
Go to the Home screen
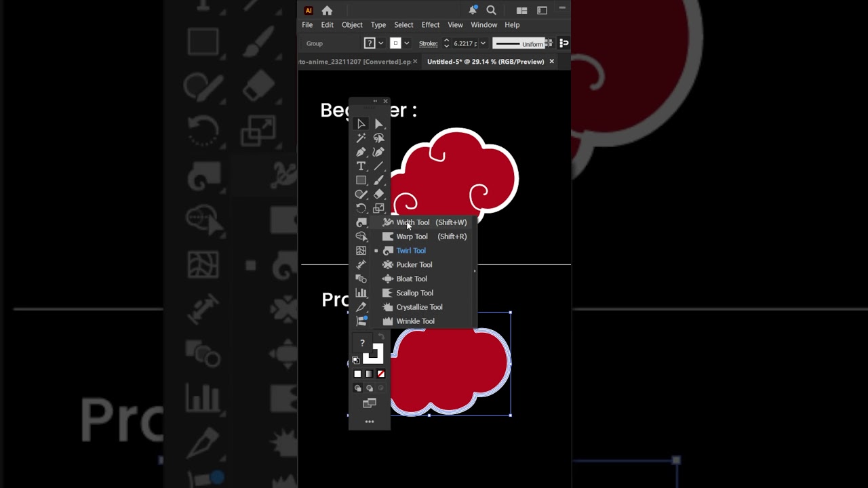pos(327,10)
